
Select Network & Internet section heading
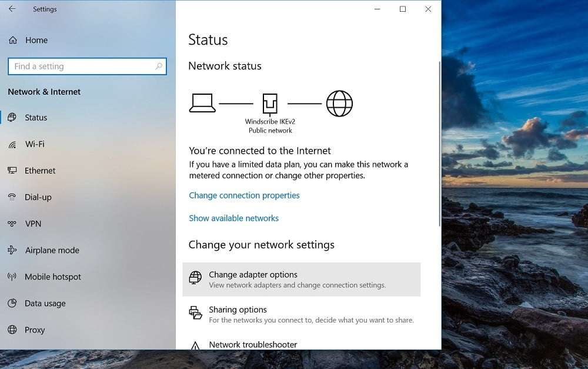pos(44,92)
